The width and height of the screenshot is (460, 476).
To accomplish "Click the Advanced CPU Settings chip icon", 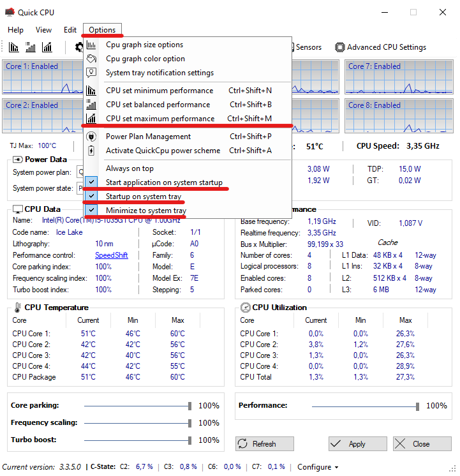I will click(340, 47).
